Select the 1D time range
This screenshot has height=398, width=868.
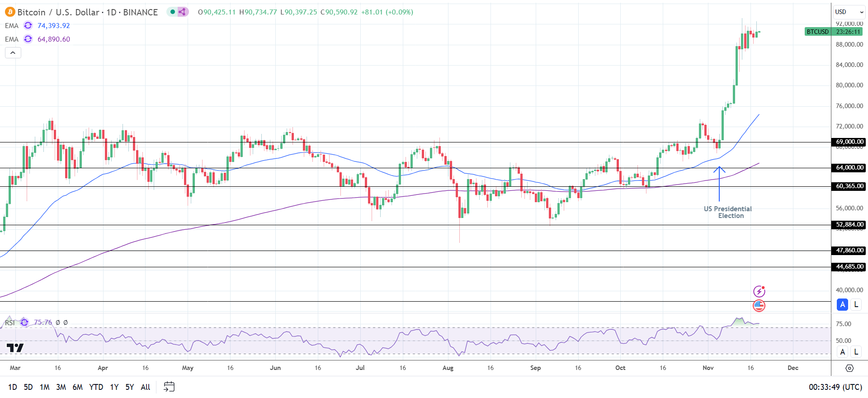coord(13,387)
